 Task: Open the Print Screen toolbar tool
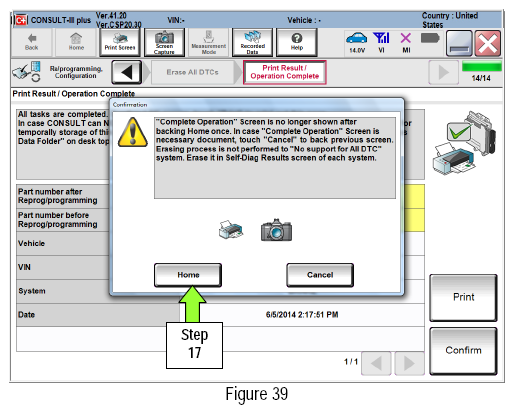(120, 42)
